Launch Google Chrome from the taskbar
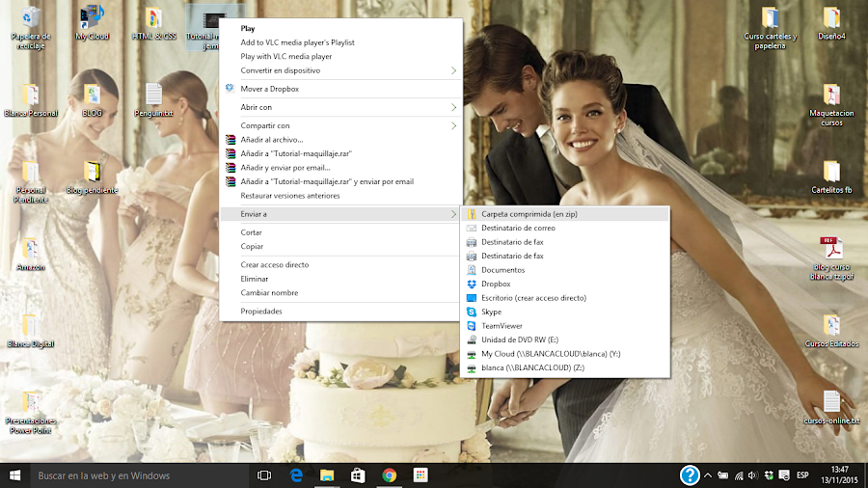The width and height of the screenshot is (868, 488). pyautogui.click(x=389, y=475)
